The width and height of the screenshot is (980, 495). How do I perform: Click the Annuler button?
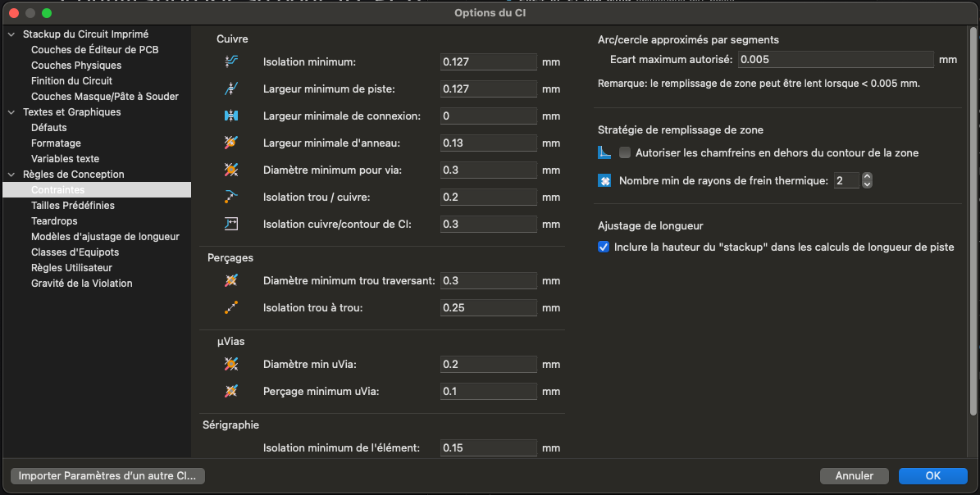(855, 475)
